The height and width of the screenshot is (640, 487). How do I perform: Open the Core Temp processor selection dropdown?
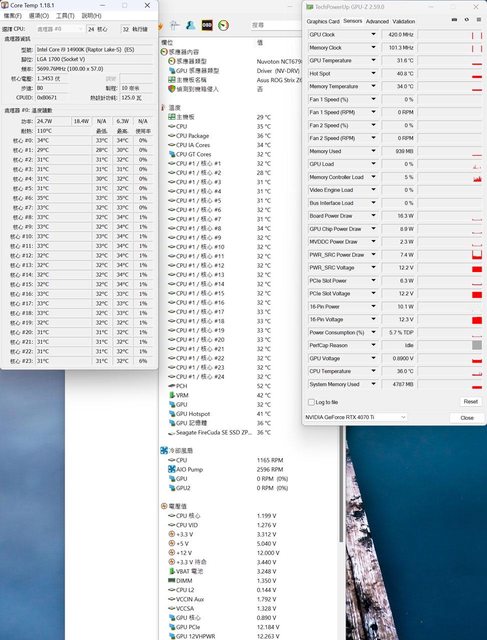click(x=60, y=29)
